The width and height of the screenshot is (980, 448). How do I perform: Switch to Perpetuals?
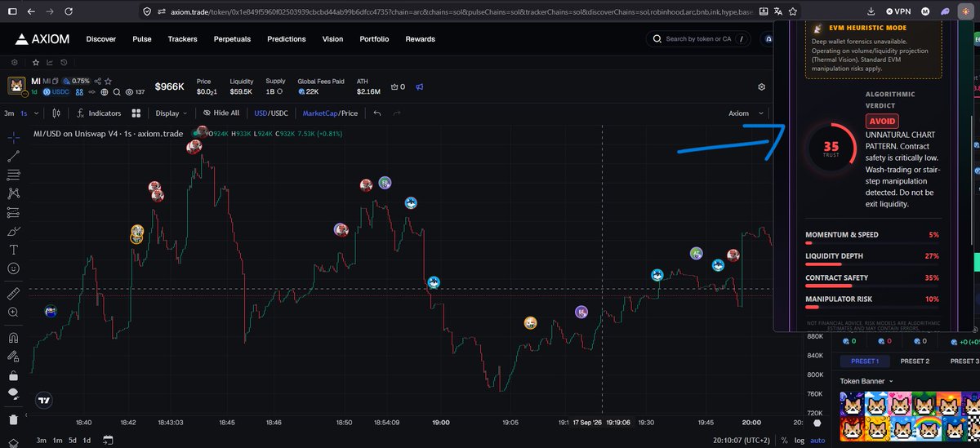(233, 38)
